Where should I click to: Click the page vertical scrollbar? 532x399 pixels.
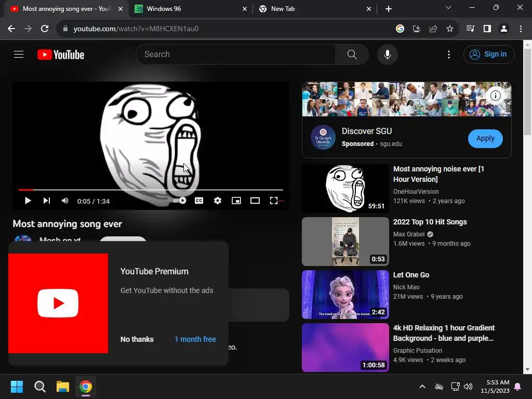point(527,91)
